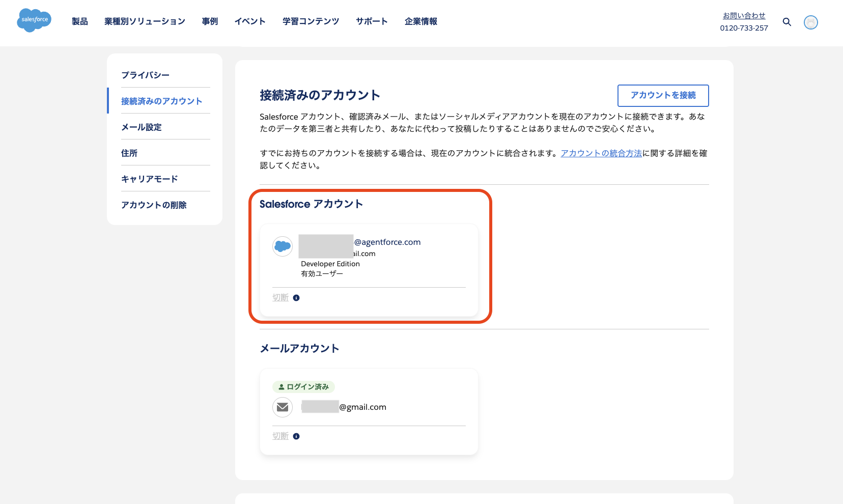Go to 住所 in the sidebar
The width and height of the screenshot is (843, 504).
(x=129, y=153)
